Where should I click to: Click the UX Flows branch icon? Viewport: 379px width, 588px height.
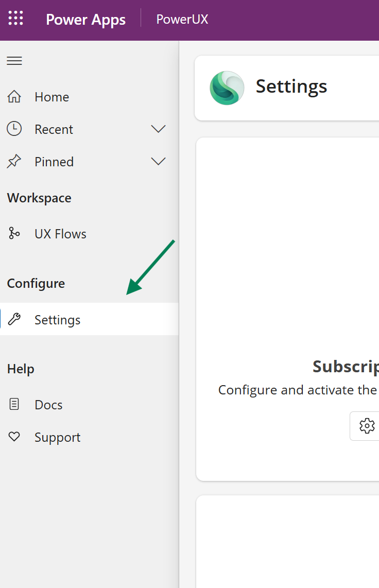[14, 233]
